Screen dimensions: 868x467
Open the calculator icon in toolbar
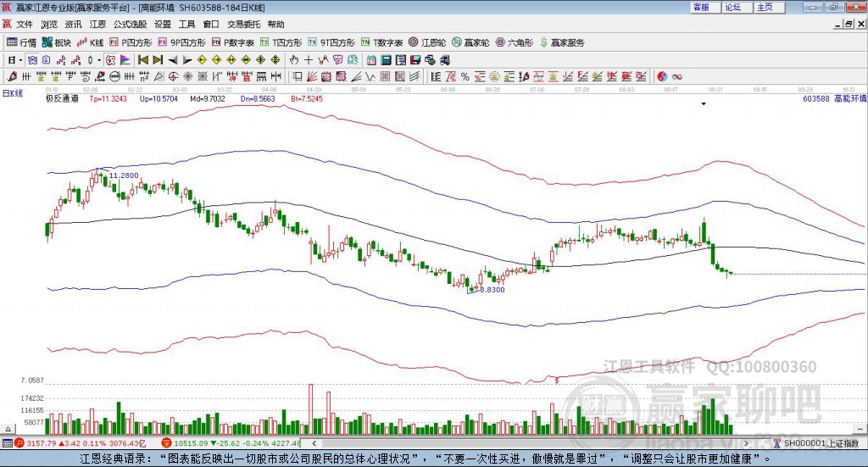(386, 60)
